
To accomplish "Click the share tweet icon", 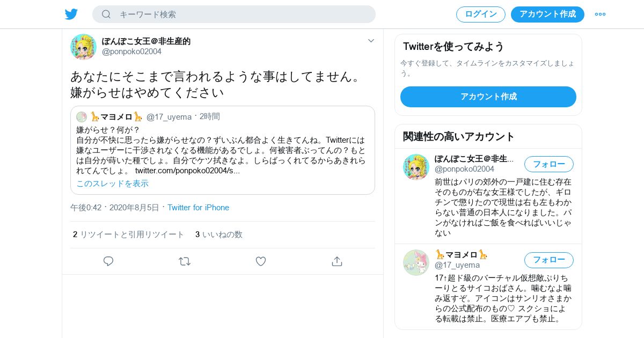I will pyautogui.click(x=337, y=261).
